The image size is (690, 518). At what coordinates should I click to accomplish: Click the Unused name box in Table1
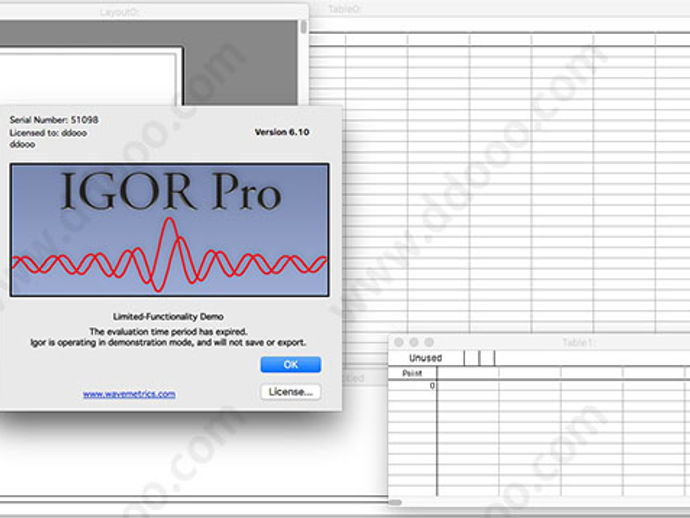click(x=426, y=358)
